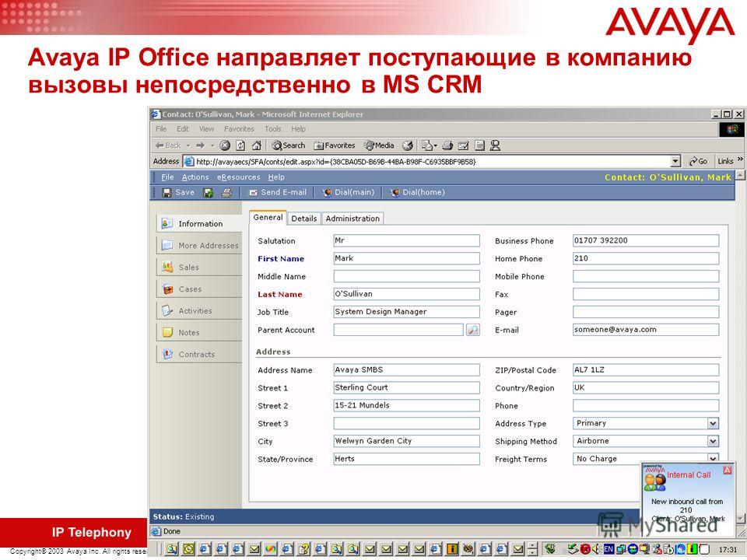Image resolution: width=747 pixels, height=560 pixels.
Task: Expand the Address Type dropdown
Action: 713,423
